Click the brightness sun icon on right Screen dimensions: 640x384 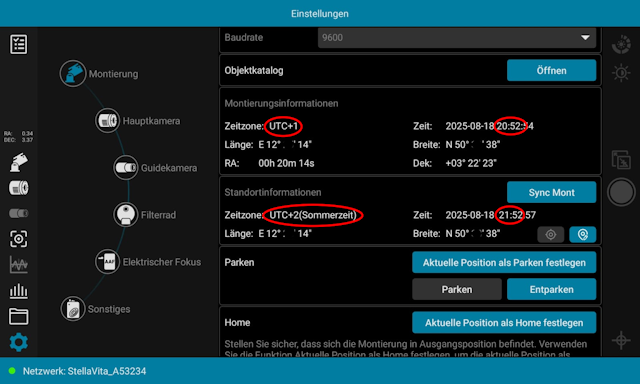[x=621, y=73]
